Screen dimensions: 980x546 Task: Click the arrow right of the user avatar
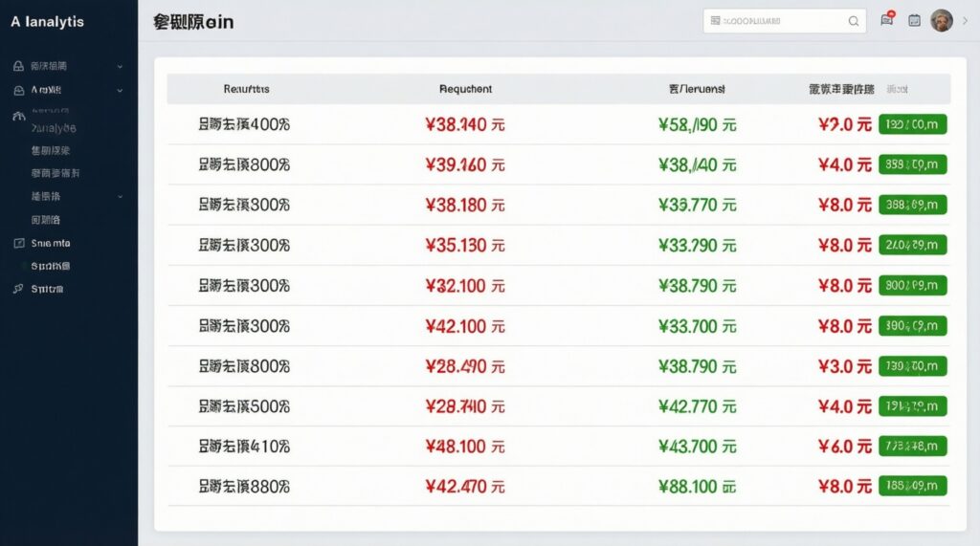tap(965, 20)
